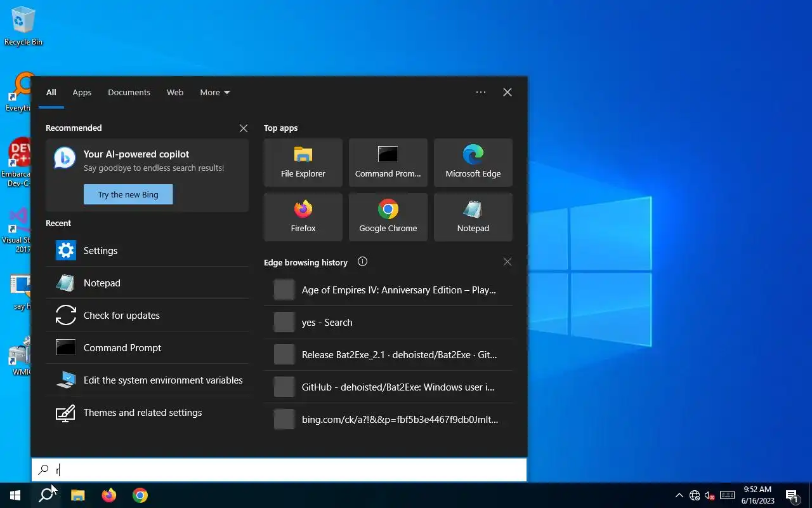Switch to the Web search tab

coord(175,92)
